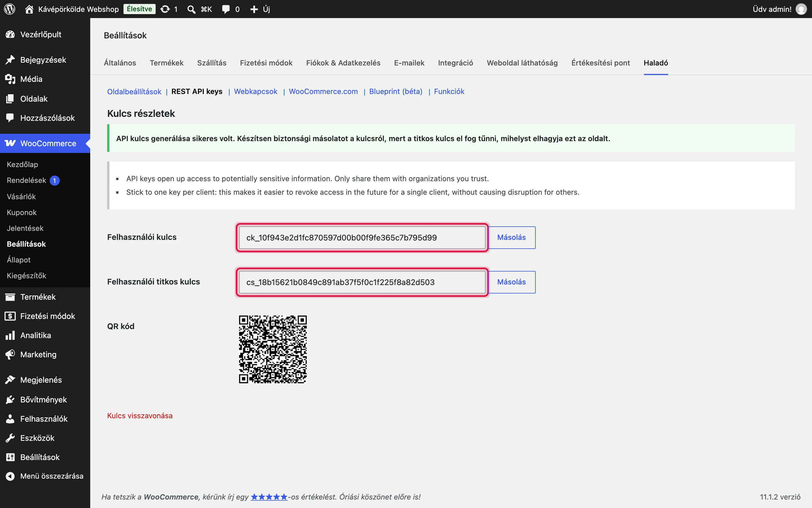812x508 pixels.
Task: Select the Szállítás tab
Action: (x=212, y=63)
